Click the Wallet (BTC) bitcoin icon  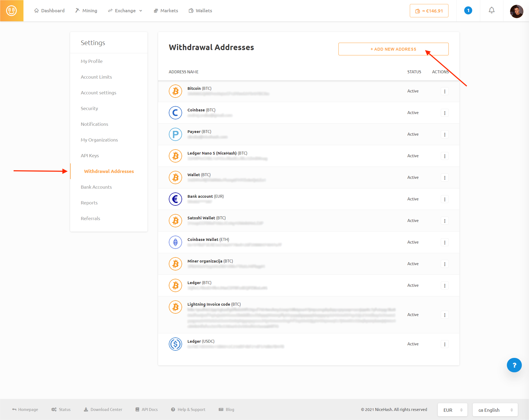tap(175, 177)
